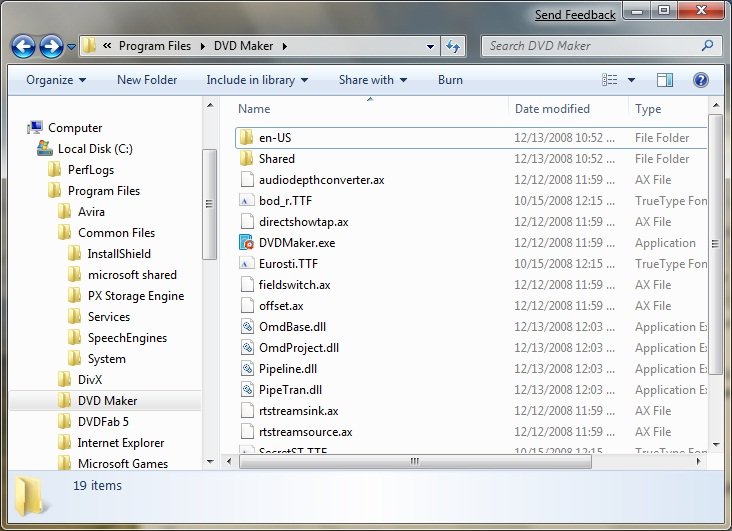Viewport: 732px width, 531px height.
Task: Open the Help question mark icon
Action: point(700,80)
